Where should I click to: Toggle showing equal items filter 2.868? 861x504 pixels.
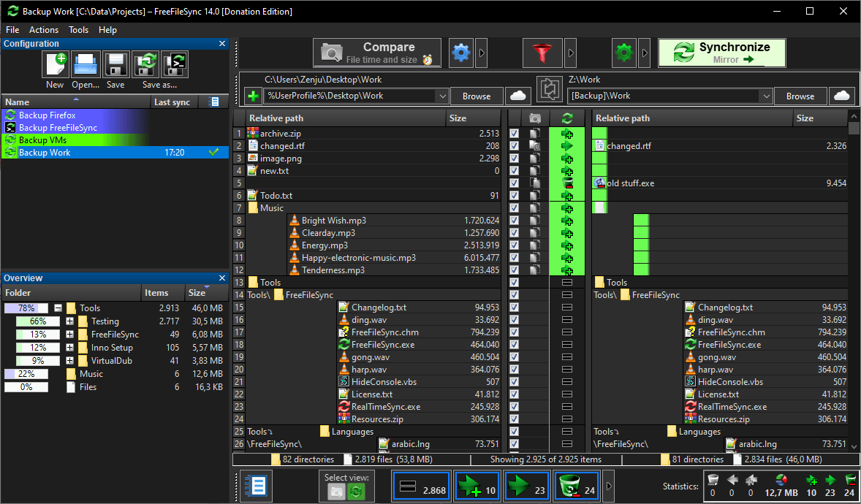pyautogui.click(x=421, y=486)
